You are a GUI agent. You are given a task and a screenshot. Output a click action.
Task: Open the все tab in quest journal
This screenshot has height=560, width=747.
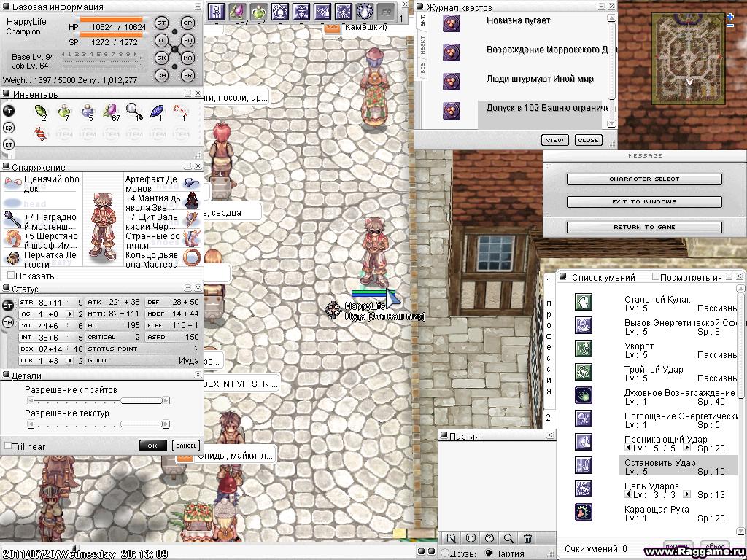(422, 66)
